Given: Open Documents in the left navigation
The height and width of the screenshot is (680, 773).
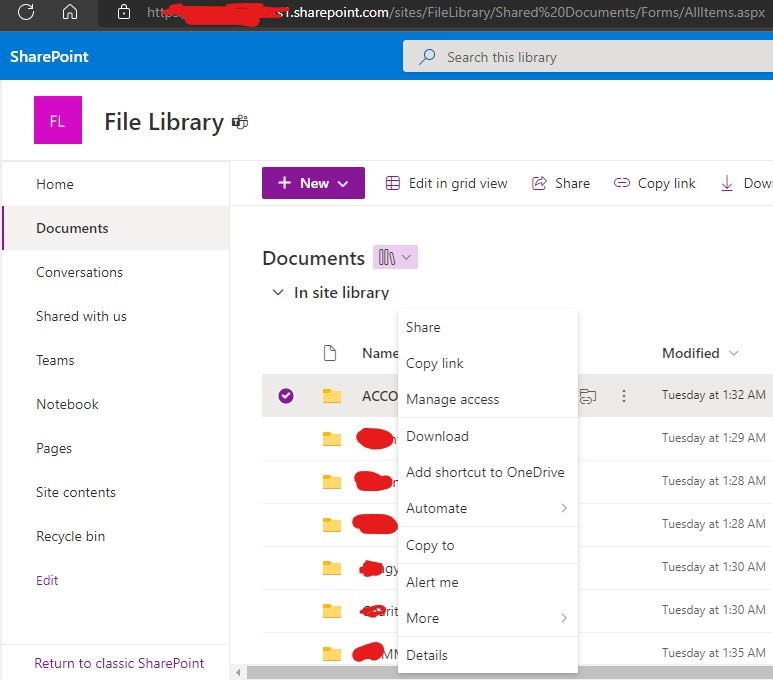Looking at the screenshot, I should click(x=72, y=228).
